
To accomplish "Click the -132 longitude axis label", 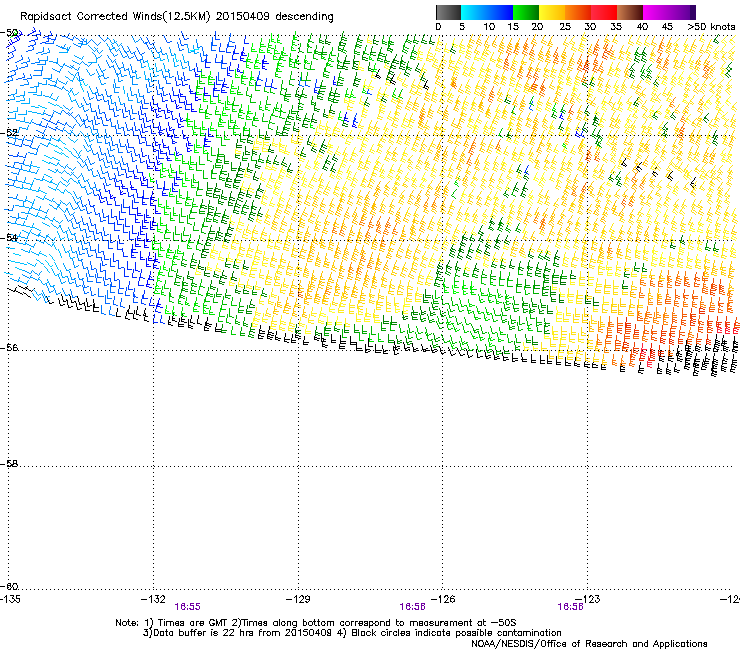I will click(x=153, y=599).
